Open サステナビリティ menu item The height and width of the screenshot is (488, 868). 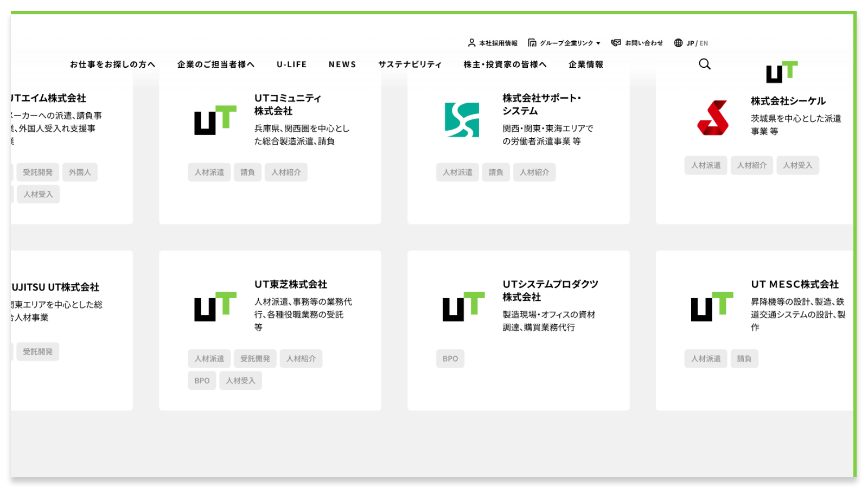point(410,64)
